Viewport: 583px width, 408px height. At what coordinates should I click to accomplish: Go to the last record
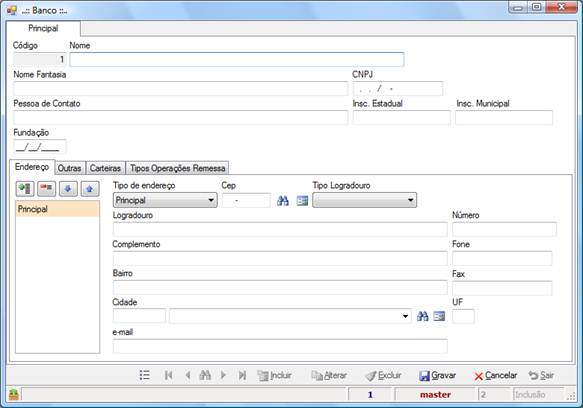(242, 375)
